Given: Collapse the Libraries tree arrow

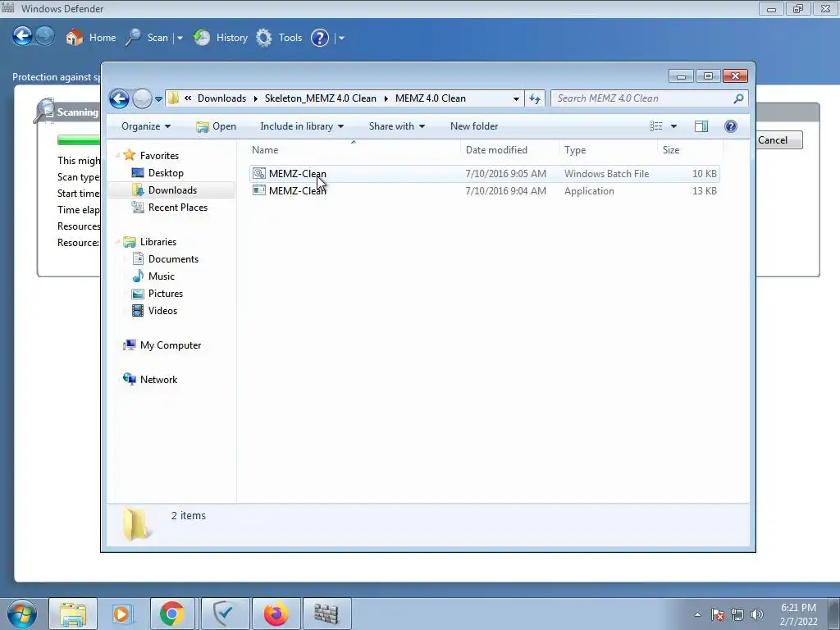Looking at the screenshot, I should point(117,242).
